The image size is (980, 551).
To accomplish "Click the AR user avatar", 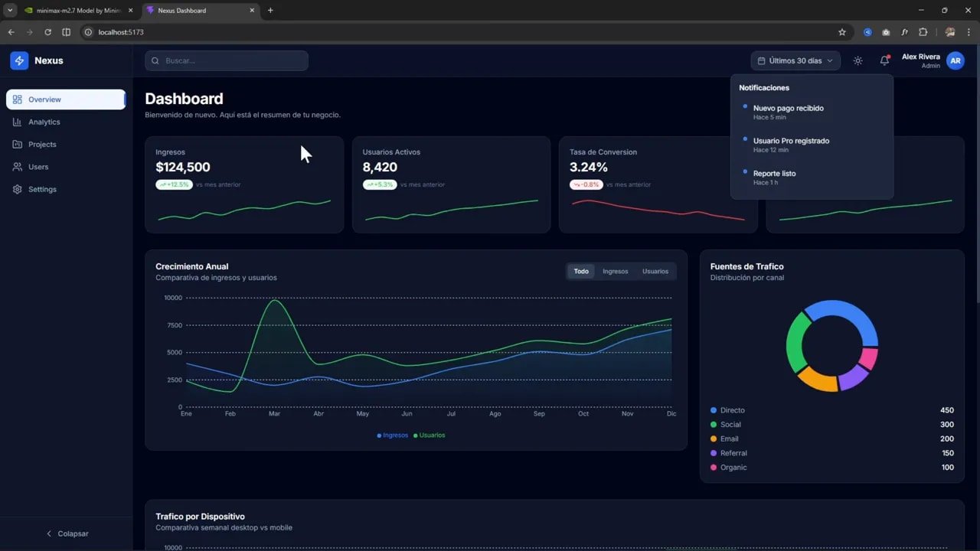I will pyautogui.click(x=955, y=60).
